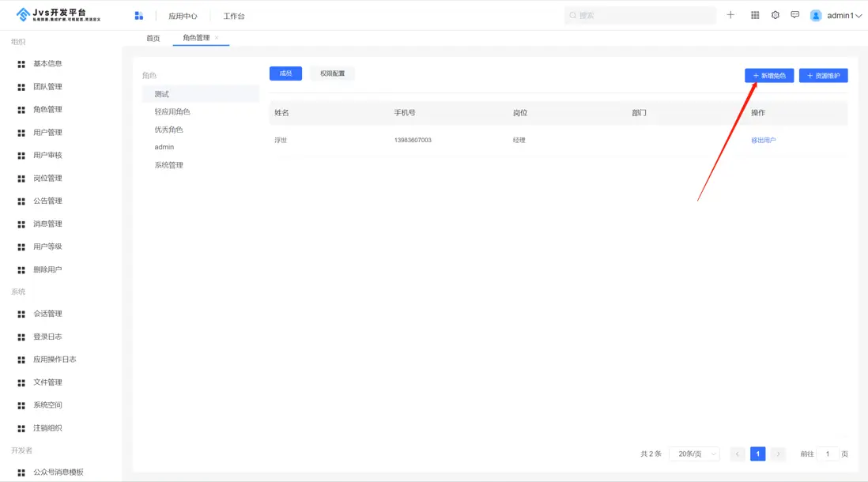Switch to the 成员 tab
Viewport: 868px width, 482px height.
point(285,73)
